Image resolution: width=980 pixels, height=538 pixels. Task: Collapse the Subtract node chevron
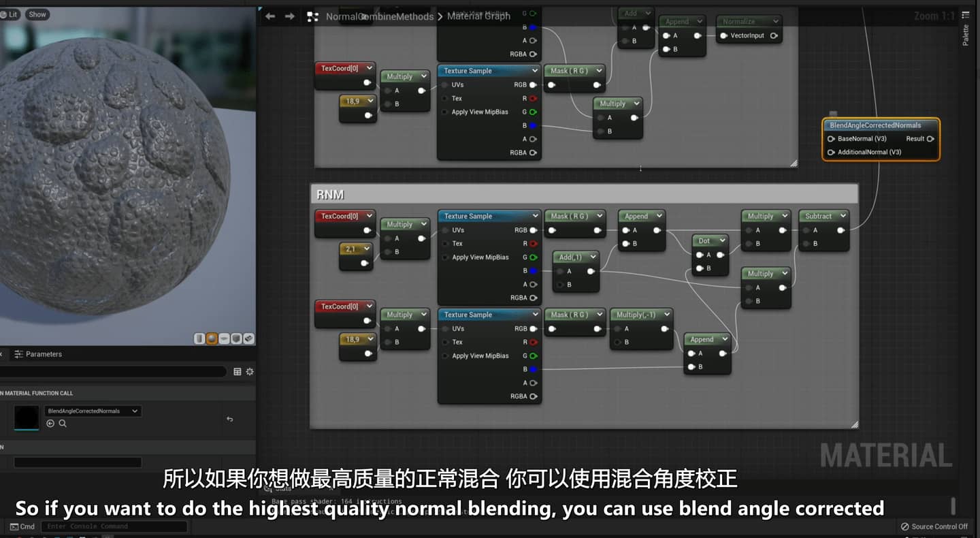[x=843, y=216]
